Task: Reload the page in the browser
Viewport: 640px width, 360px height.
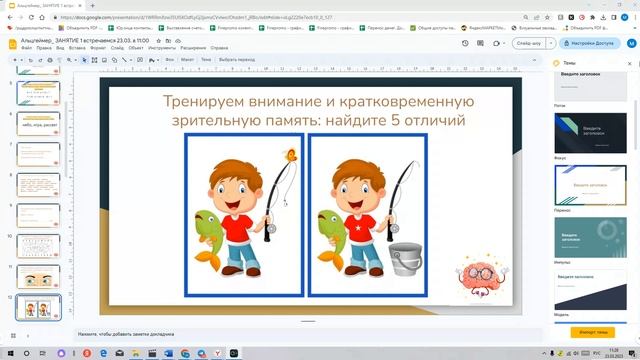Action: [31, 18]
